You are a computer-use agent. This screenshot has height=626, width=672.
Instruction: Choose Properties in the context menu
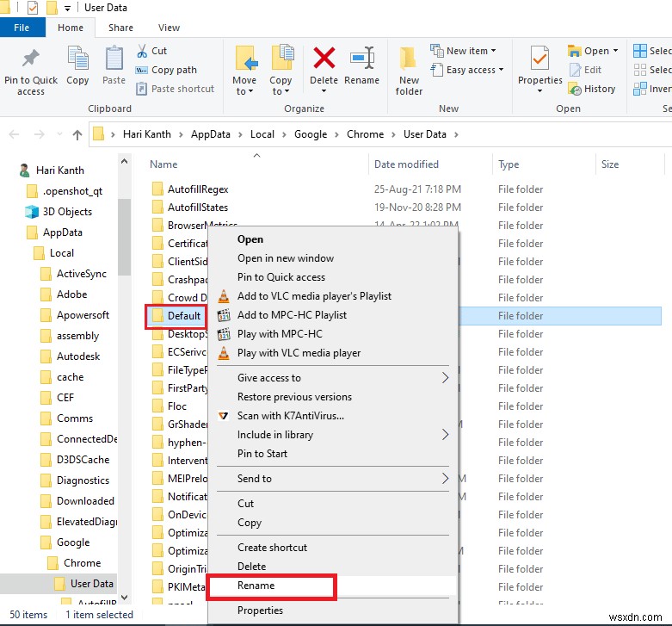(260, 611)
